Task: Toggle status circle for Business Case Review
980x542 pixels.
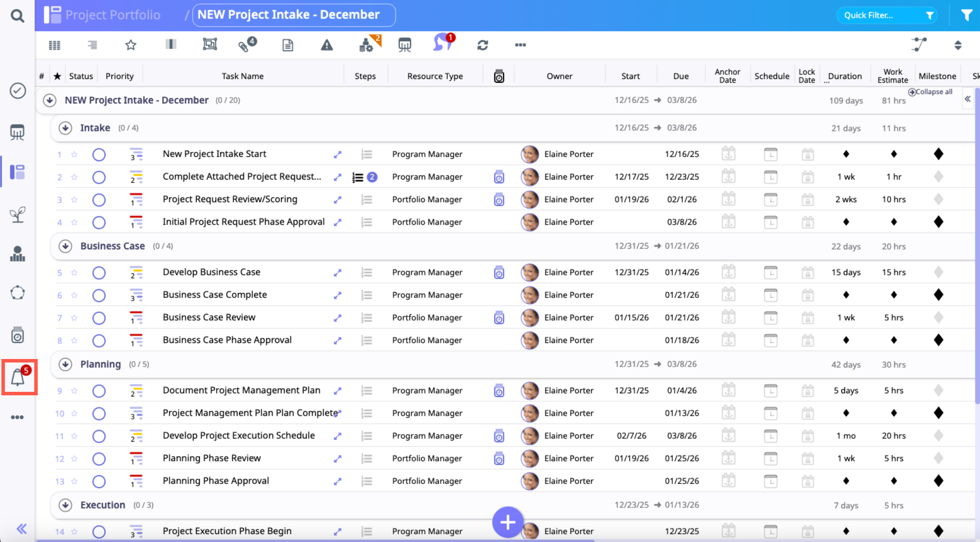Action: [x=99, y=318]
